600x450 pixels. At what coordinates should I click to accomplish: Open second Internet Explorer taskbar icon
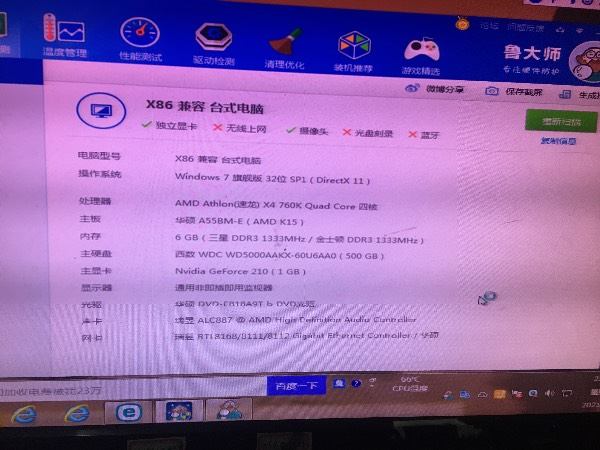point(77,412)
